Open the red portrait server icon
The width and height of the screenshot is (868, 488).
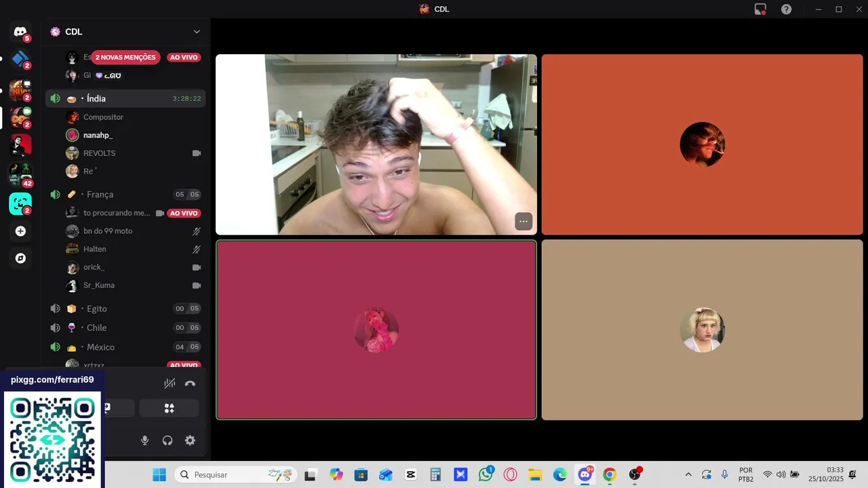[x=20, y=145]
